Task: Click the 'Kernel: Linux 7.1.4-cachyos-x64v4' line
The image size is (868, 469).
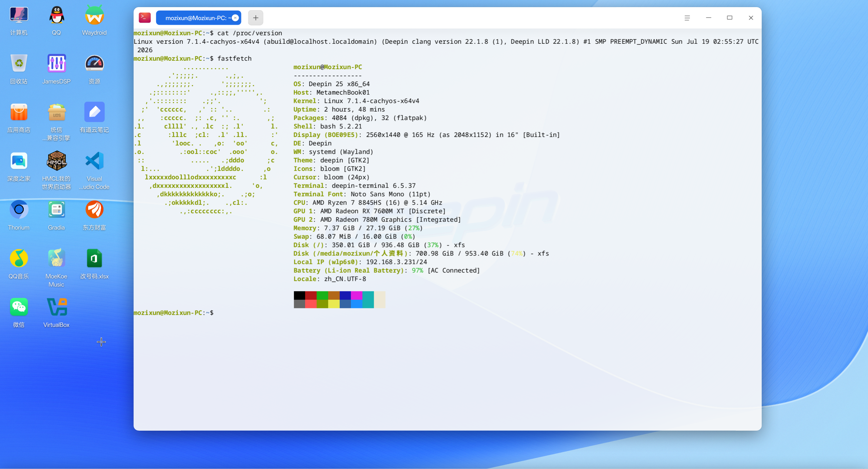Action: [356, 101]
